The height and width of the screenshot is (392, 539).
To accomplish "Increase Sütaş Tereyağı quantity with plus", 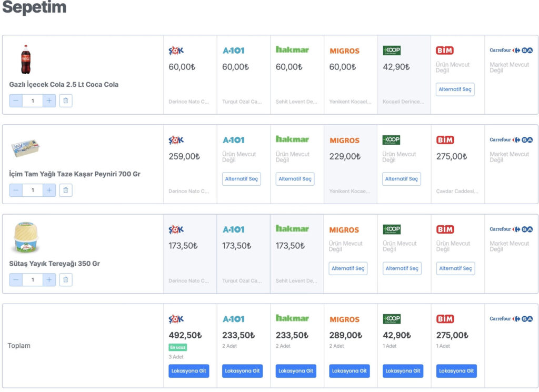I will [x=49, y=279].
